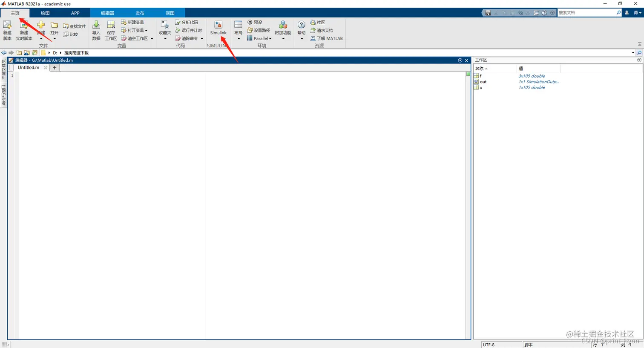Switch to the 视图 (View) tab
The width and height of the screenshot is (644, 348).
170,13
